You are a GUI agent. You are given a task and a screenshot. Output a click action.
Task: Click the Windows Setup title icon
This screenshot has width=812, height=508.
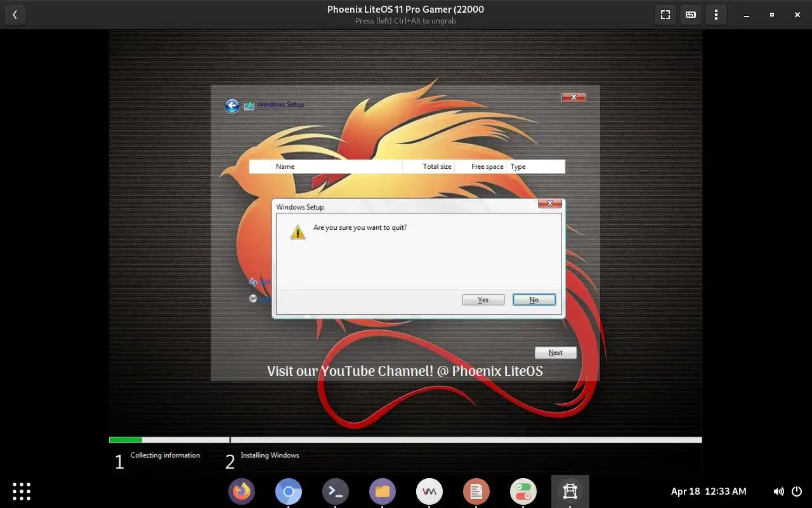pos(249,105)
